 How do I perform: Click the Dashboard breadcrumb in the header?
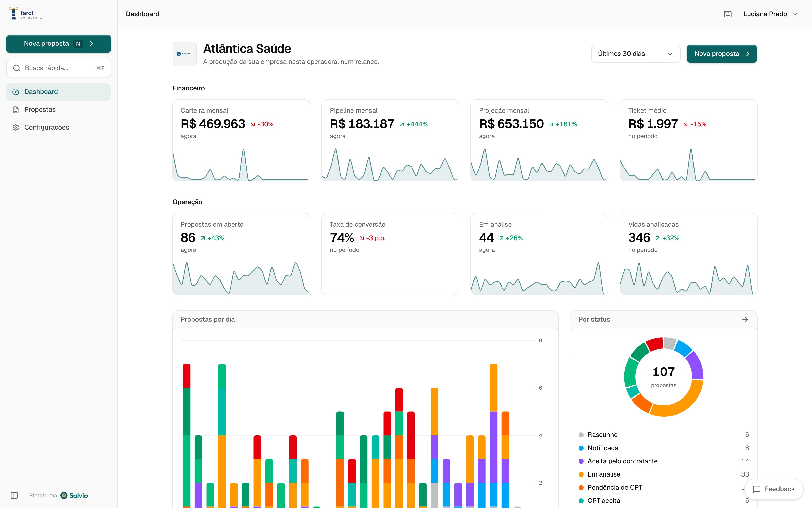(143, 14)
